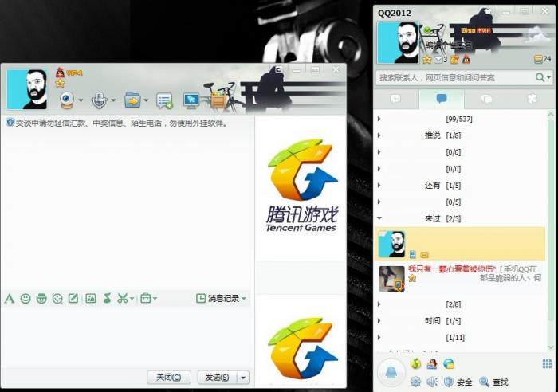This screenshot has width=558, height=392.
Task: Open the handwriting input tool
Action: tap(73, 298)
